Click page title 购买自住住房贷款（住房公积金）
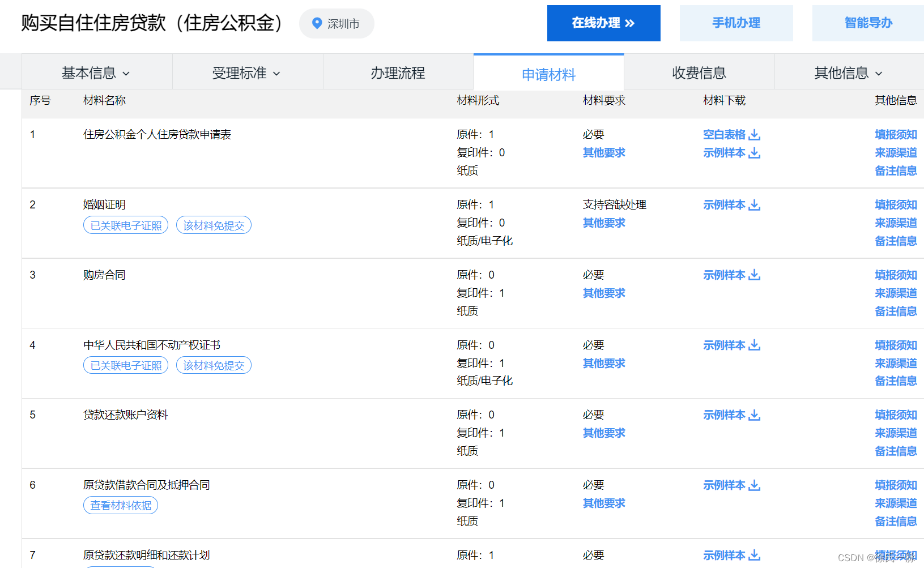Screen dimensions: 924x568 [x=152, y=23]
